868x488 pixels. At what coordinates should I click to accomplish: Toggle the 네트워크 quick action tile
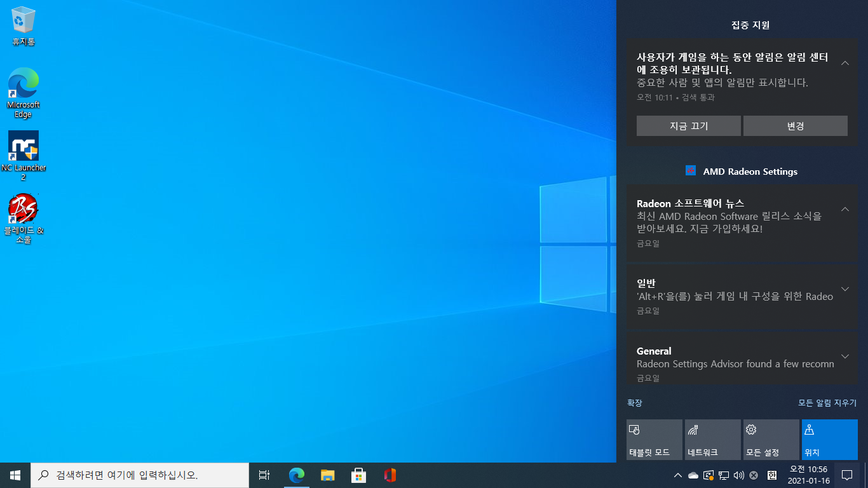pyautogui.click(x=712, y=440)
